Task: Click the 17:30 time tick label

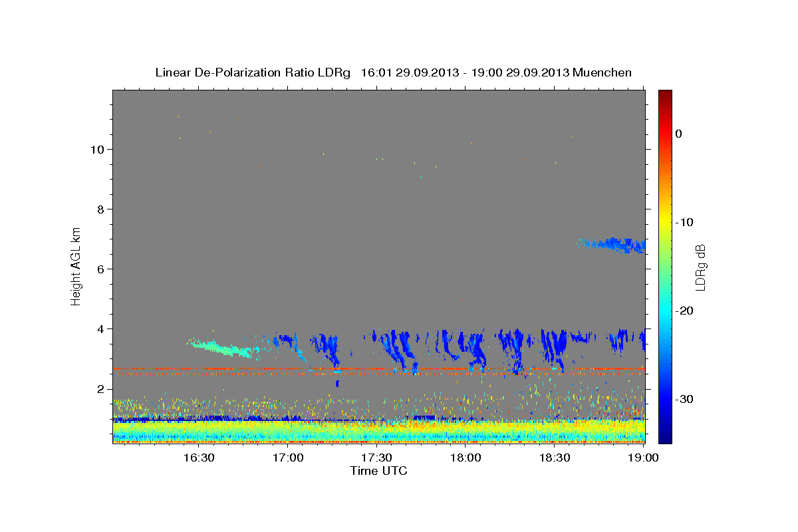Action: [x=376, y=458]
